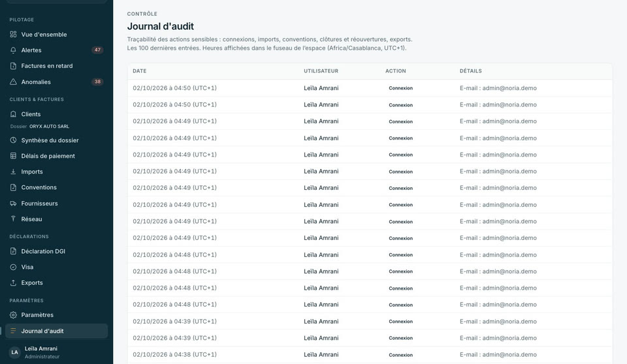Viewport: 627px width, 364px height.
Task: Click the Journal d'audit list icon
Action: pyautogui.click(x=13, y=331)
